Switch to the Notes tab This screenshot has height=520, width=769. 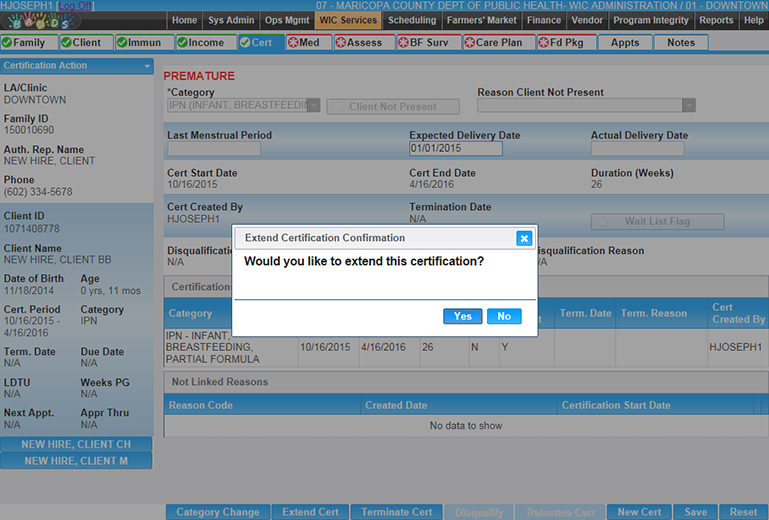tap(680, 43)
